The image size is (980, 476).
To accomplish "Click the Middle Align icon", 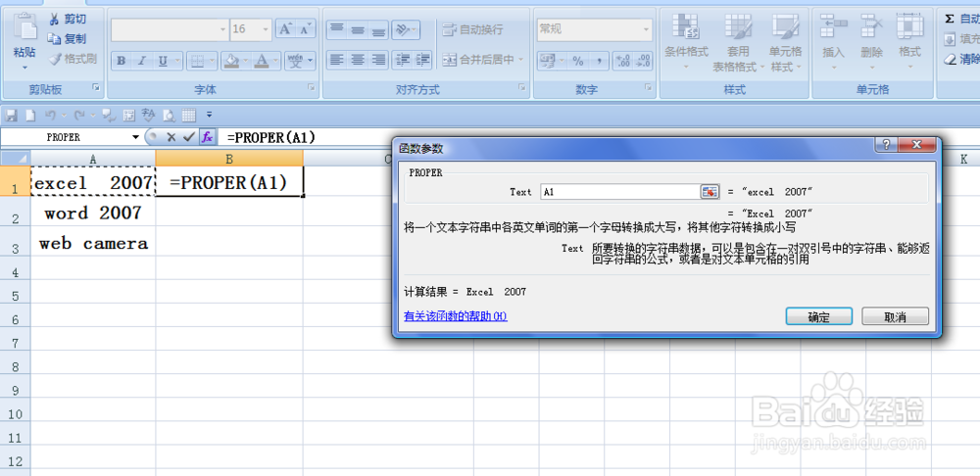I will (x=358, y=28).
